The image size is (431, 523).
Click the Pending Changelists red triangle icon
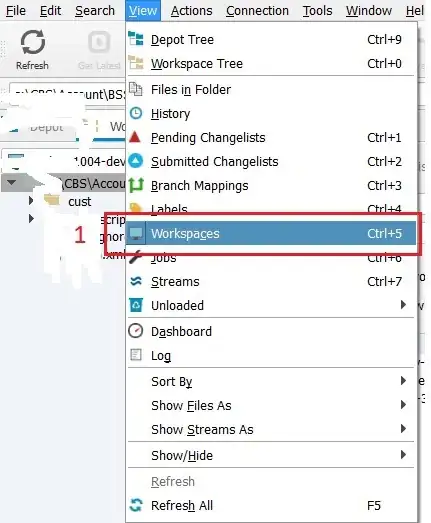tap(135, 137)
